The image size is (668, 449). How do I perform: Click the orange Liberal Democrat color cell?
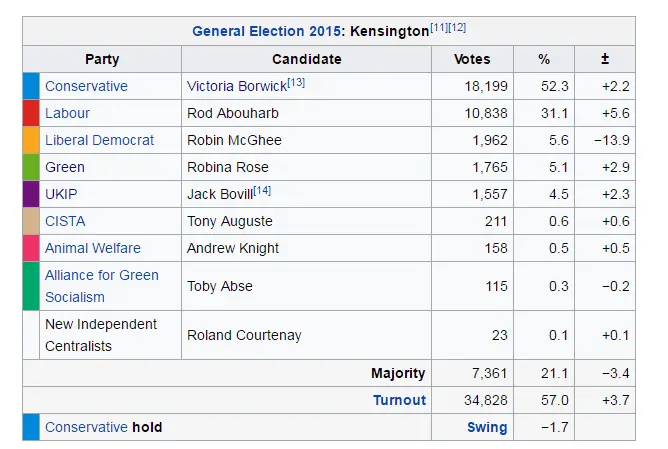[31, 140]
